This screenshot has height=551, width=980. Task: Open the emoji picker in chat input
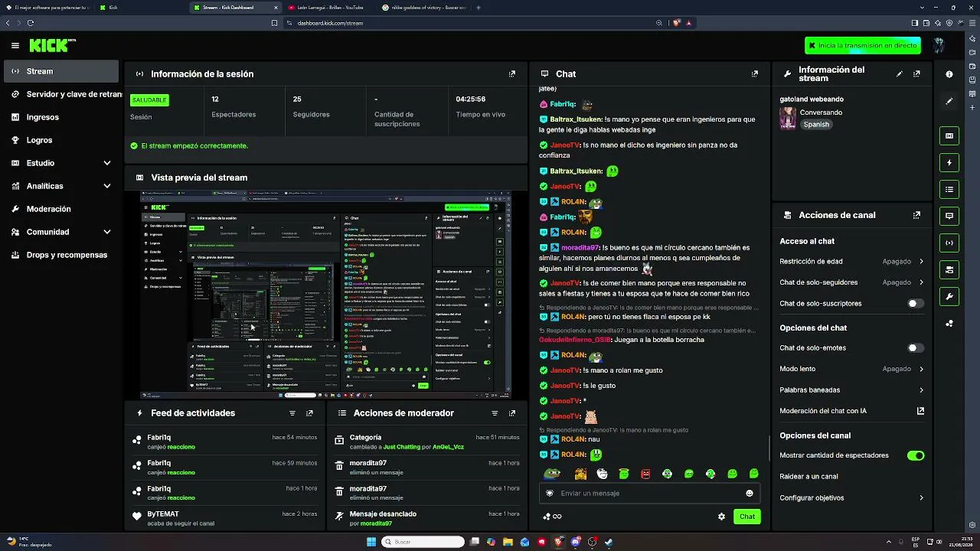750,494
